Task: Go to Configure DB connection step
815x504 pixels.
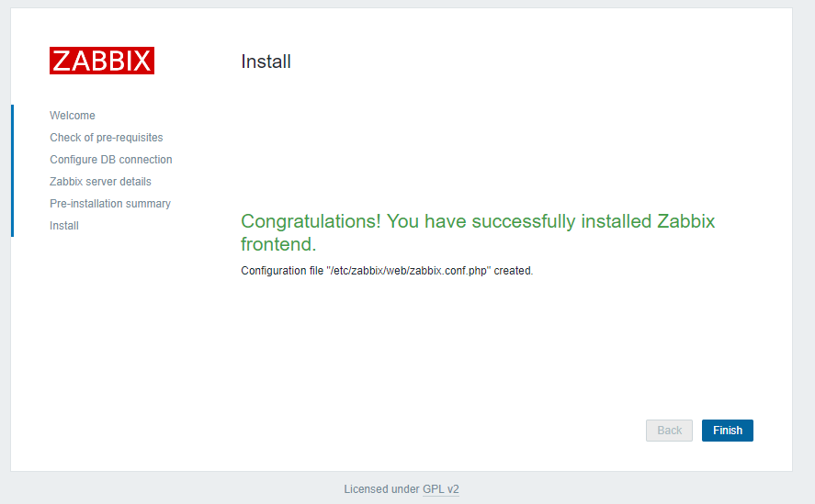Action: [x=111, y=160]
